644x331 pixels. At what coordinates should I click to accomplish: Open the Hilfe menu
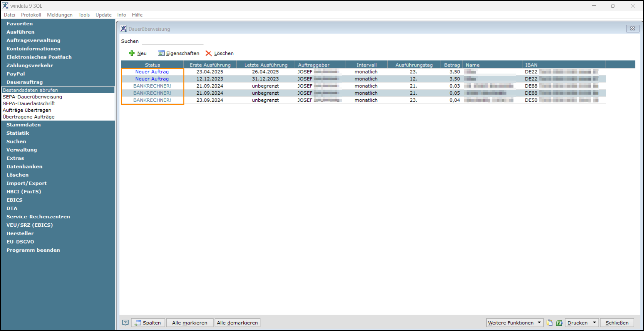click(x=137, y=15)
